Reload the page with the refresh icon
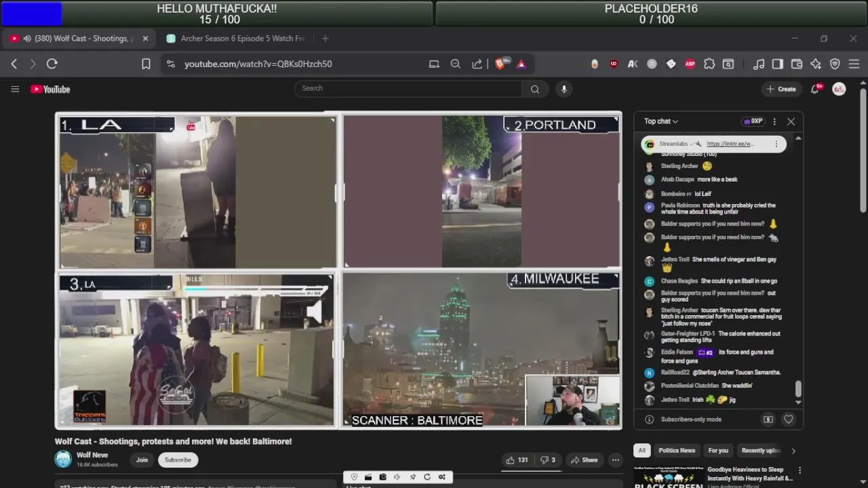Screen dimensions: 868x488 (x=52, y=64)
